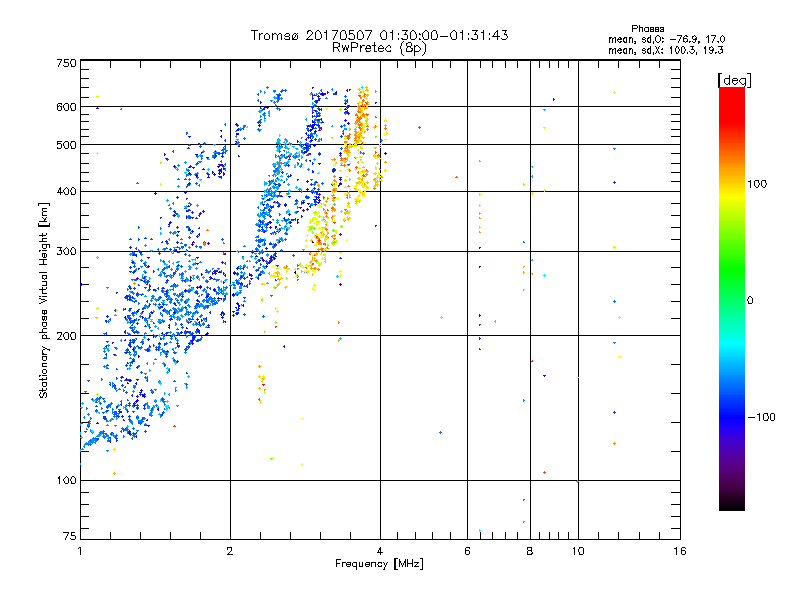Click the '500' y-axis tick label
Image resolution: width=800 pixels, height=600 pixels.
pos(66,145)
